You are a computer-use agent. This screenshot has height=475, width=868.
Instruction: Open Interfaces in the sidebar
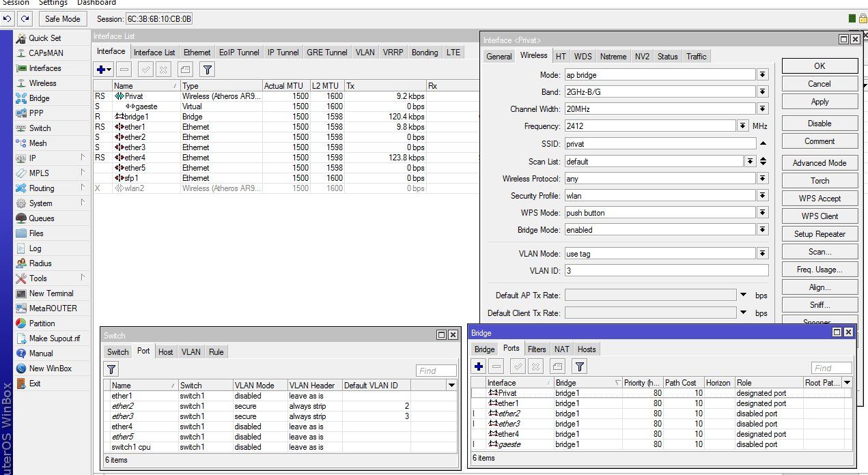coord(44,68)
